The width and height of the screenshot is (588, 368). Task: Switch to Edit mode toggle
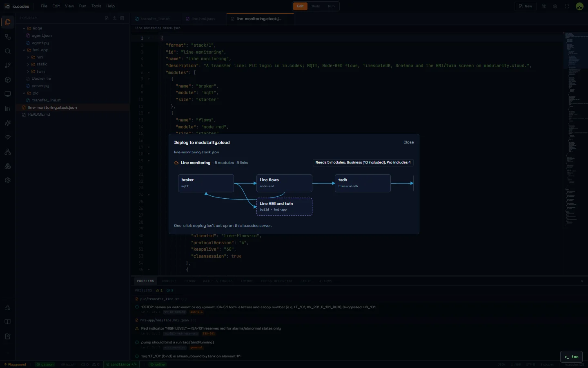(x=300, y=6)
